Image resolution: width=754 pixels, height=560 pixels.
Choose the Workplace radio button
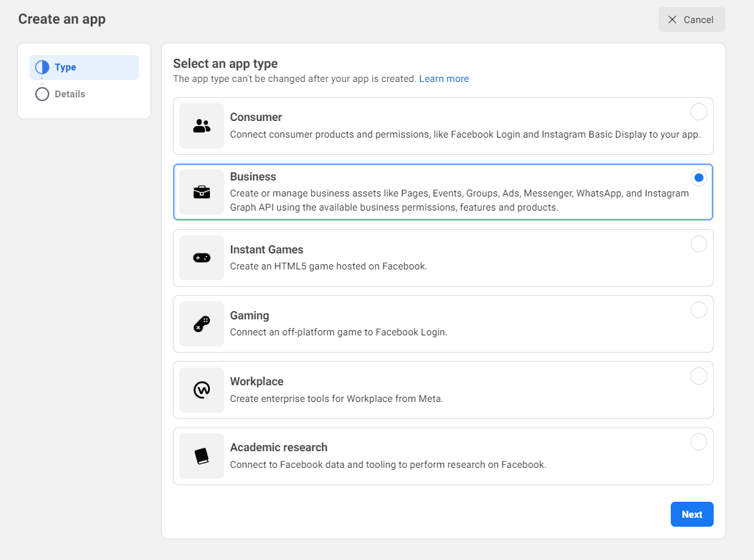coord(698,376)
